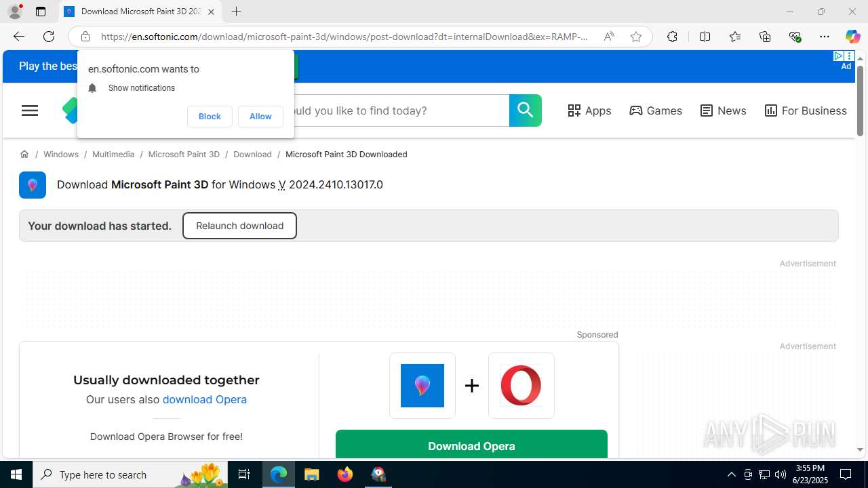Image resolution: width=868 pixels, height=488 pixels.
Task: Open a new browser tab
Action: [236, 12]
